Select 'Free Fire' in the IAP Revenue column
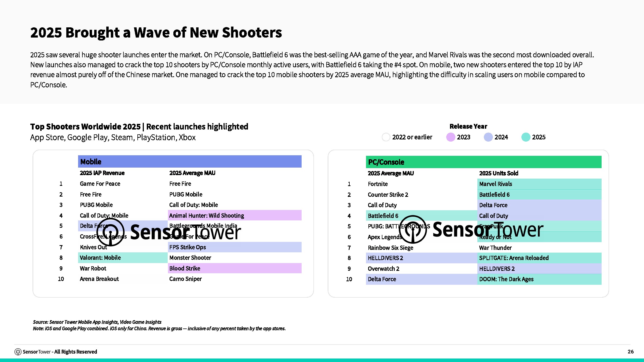Screen dimensions: 644x362 (x=91, y=194)
